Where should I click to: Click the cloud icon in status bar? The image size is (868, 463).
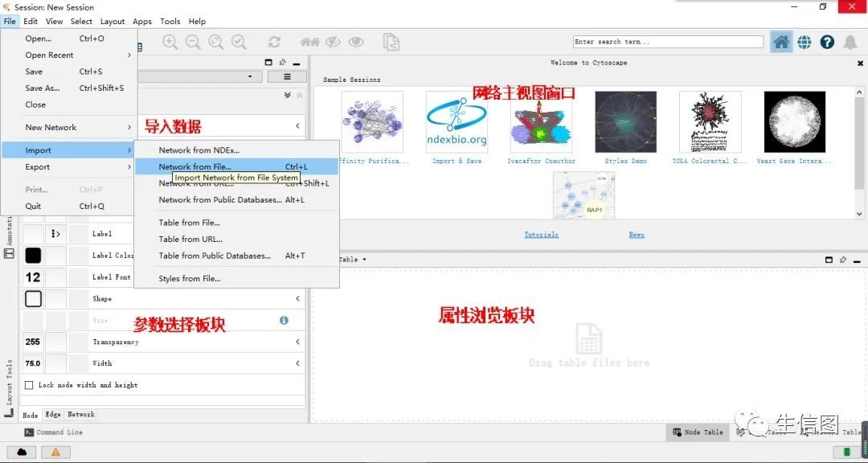(x=23, y=452)
